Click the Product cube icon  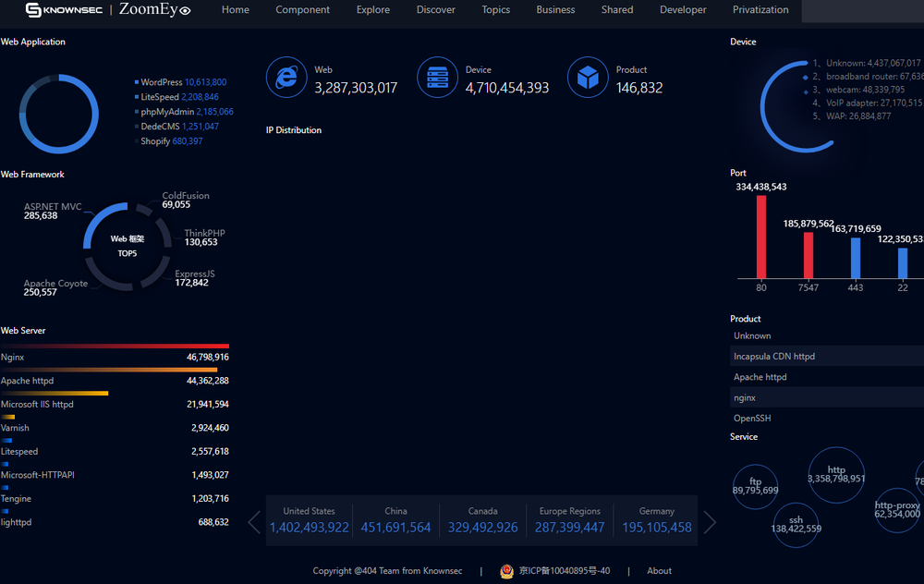tap(588, 78)
